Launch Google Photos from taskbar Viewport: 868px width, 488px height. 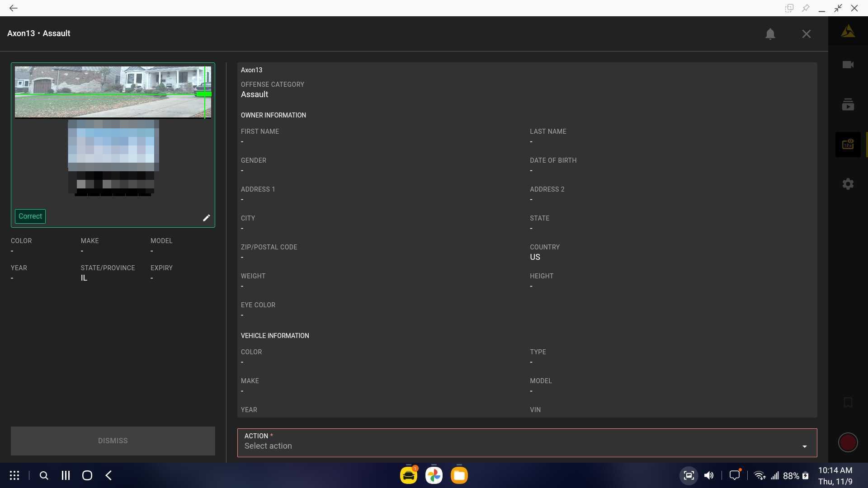[x=434, y=475]
